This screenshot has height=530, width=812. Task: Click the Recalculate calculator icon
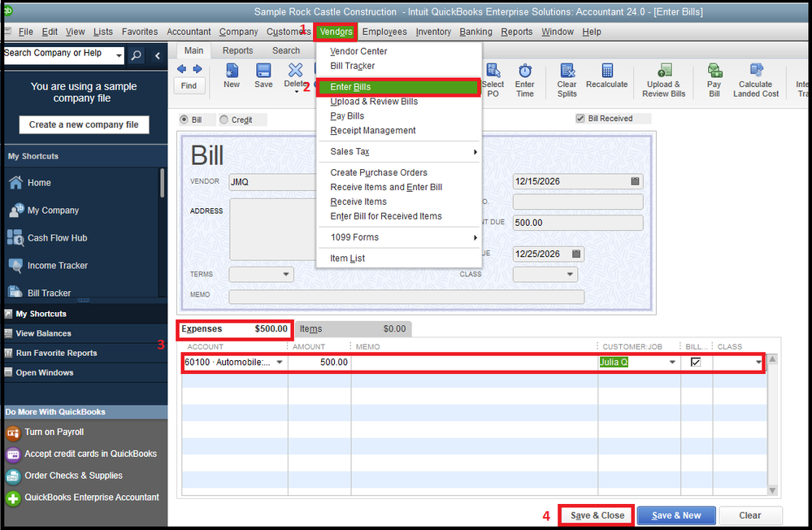click(x=607, y=71)
